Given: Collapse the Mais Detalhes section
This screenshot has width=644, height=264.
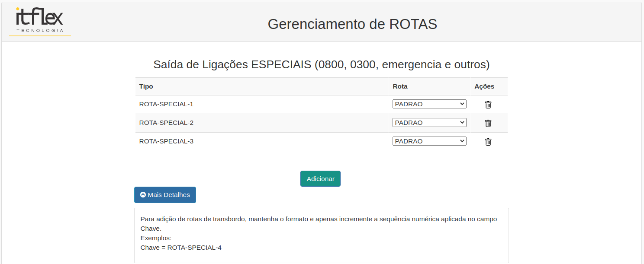Looking at the screenshot, I should coord(165,195).
